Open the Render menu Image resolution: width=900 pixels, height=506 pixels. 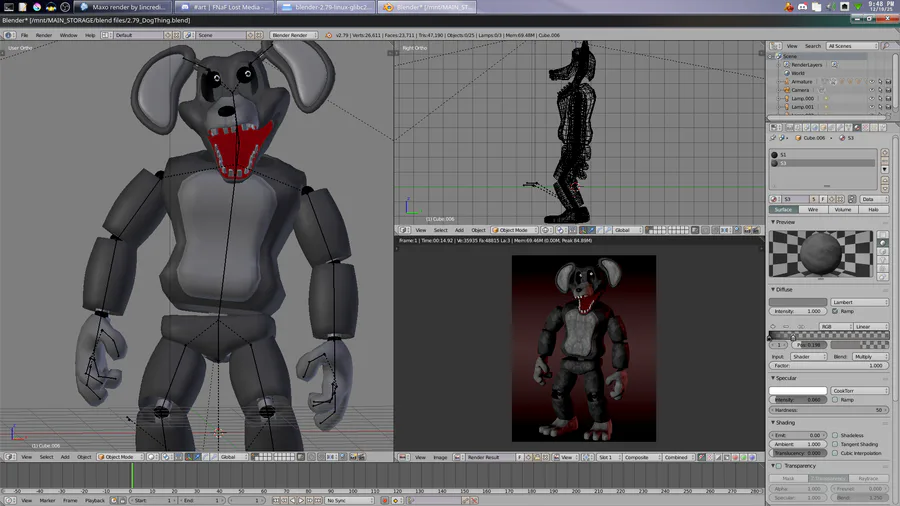click(44, 35)
